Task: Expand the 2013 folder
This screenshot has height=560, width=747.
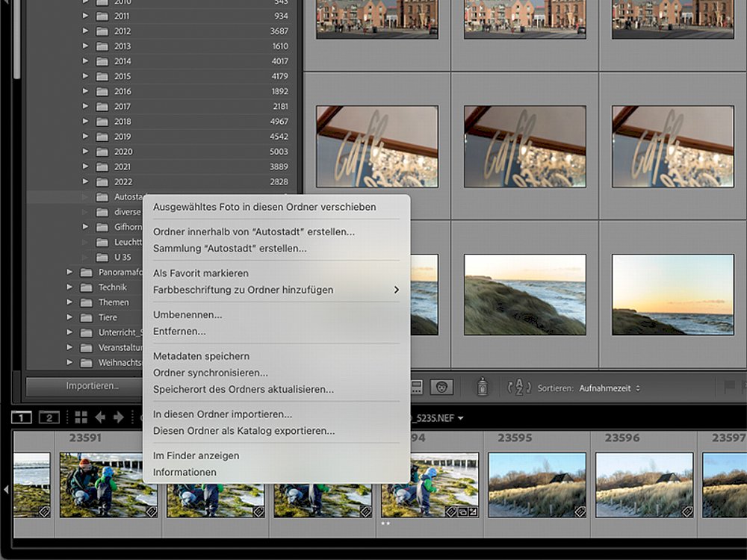Action: point(85,46)
